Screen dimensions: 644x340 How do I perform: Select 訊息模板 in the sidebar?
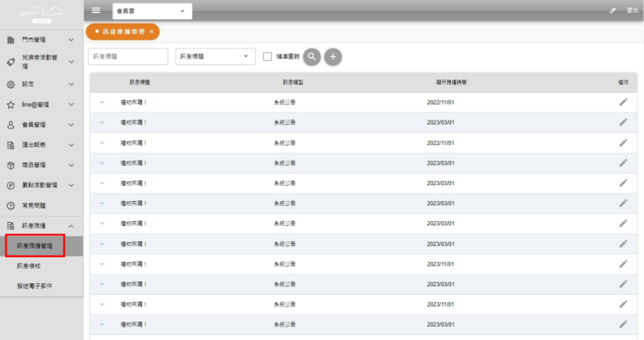coord(29,265)
